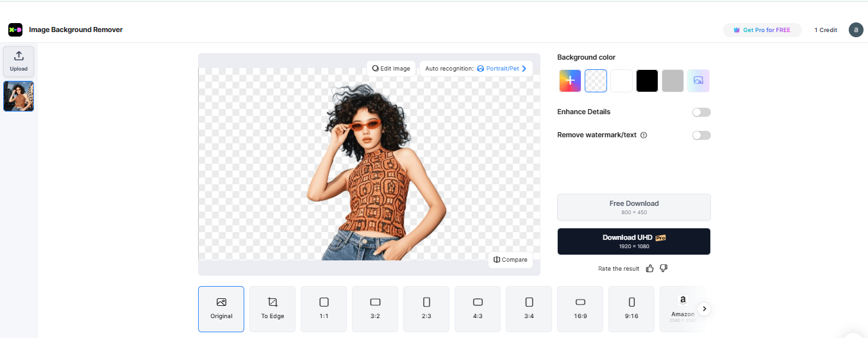Add a custom gradient background color
The width and height of the screenshot is (868, 338).
570,81
